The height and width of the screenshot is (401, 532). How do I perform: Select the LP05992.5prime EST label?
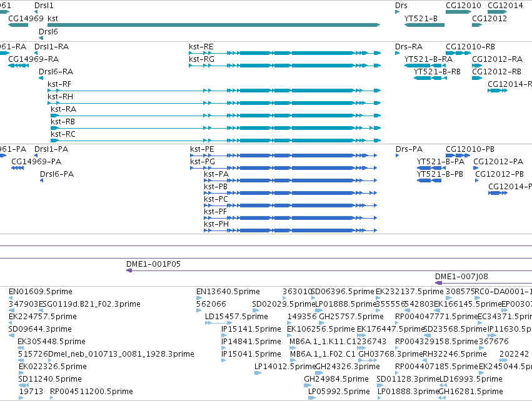coord(339,392)
